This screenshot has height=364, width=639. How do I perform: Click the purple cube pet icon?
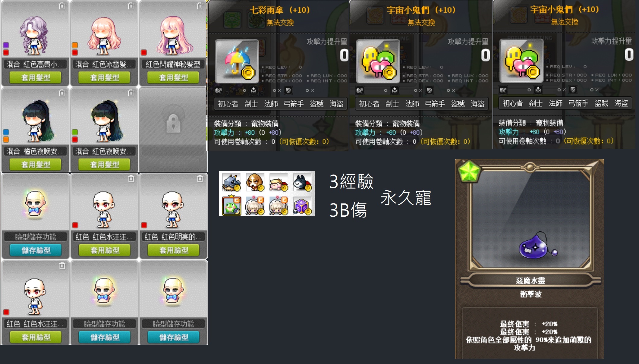click(303, 206)
